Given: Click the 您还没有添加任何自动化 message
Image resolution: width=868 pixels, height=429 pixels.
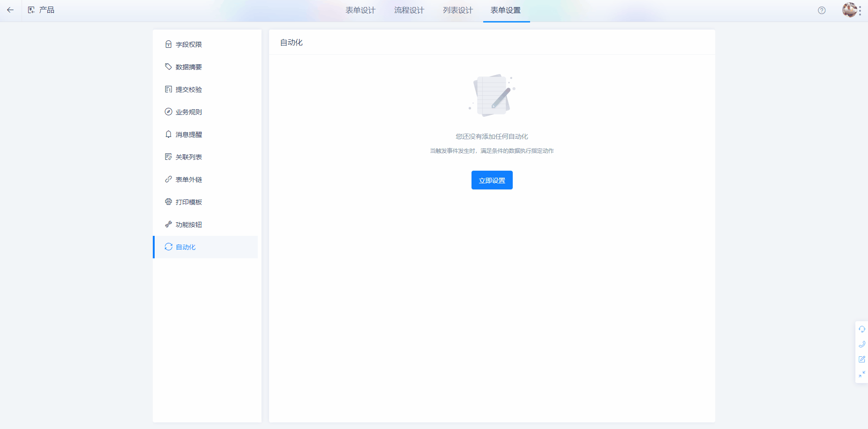Looking at the screenshot, I should tap(492, 136).
